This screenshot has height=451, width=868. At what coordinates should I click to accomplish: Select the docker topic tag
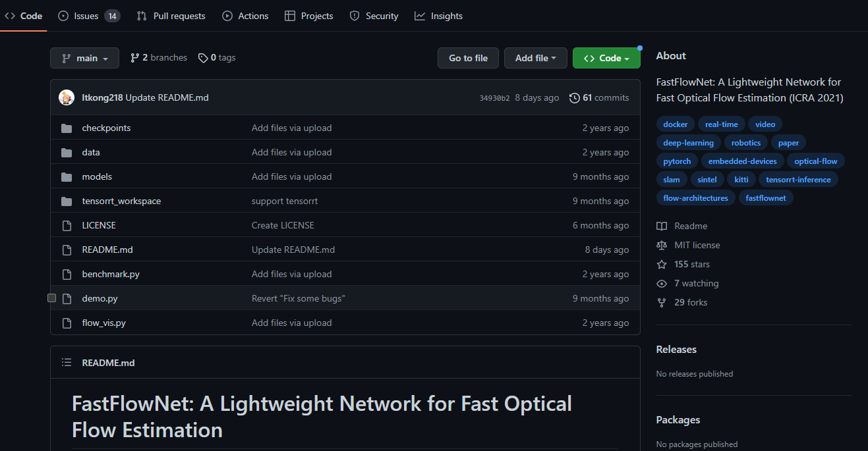click(676, 124)
